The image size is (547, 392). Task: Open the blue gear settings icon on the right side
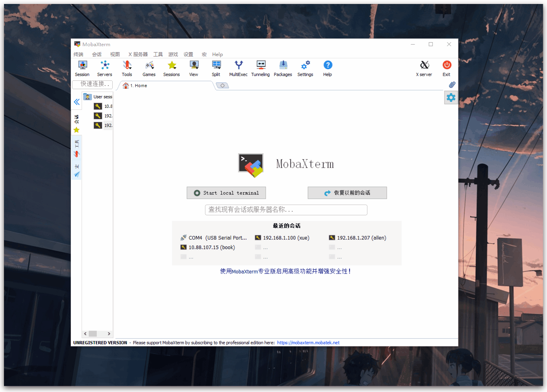[451, 98]
